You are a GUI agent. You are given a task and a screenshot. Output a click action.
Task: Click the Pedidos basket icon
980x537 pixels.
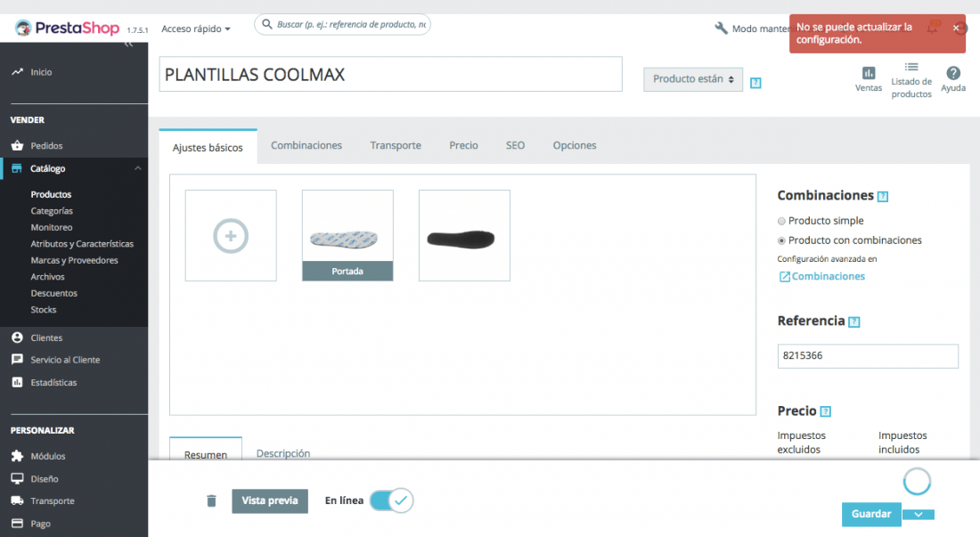pos(17,145)
